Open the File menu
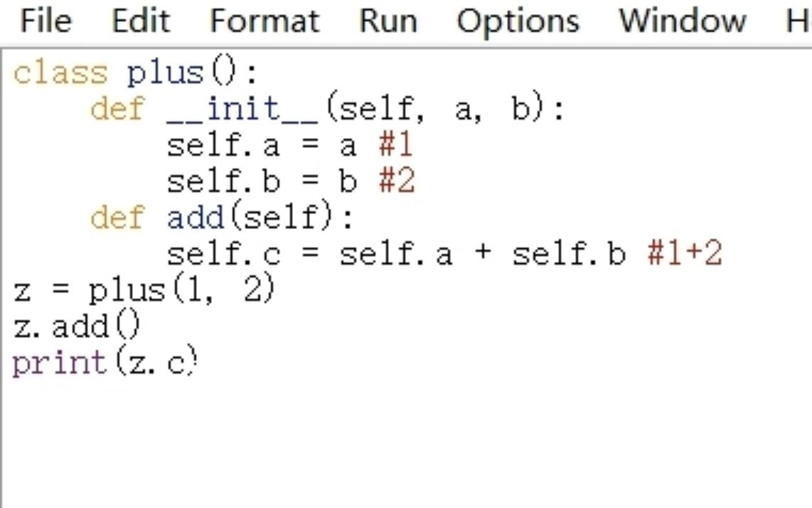Viewport: 812px width, 508px height. (45, 21)
